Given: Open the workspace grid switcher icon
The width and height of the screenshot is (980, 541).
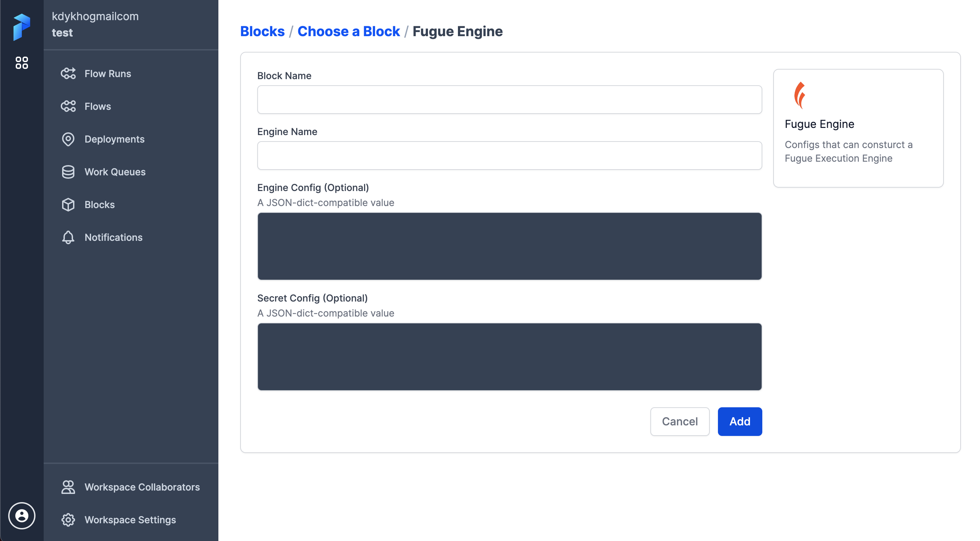Looking at the screenshot, I should [x=22, y=63].
